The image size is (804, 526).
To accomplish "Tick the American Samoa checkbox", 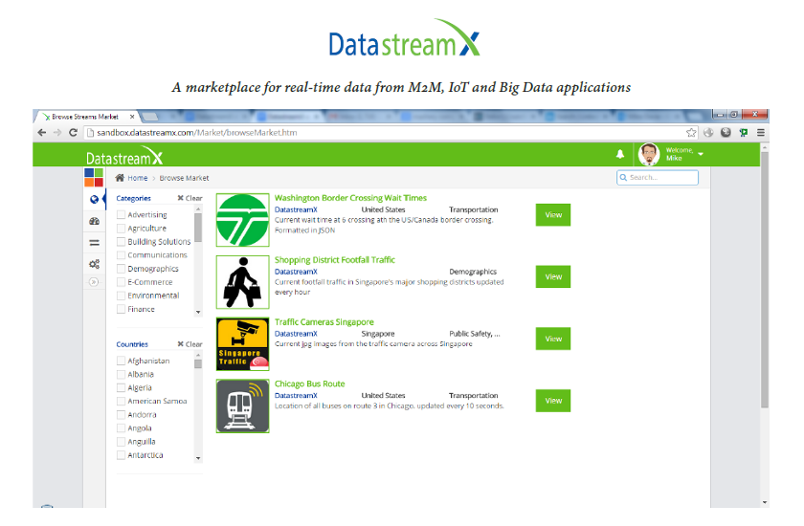I will 121,401.
